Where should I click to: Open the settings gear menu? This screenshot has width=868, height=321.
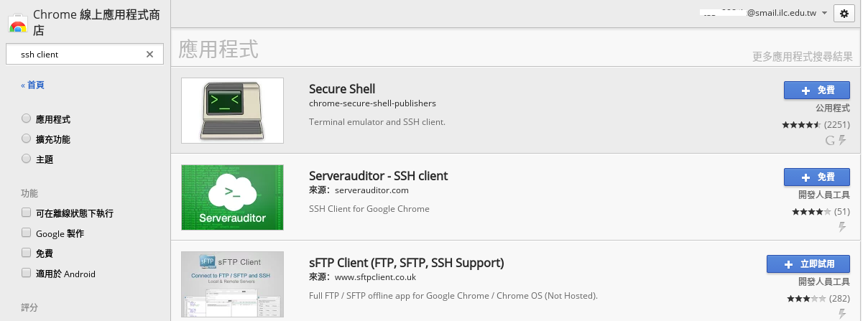[844, 13]
